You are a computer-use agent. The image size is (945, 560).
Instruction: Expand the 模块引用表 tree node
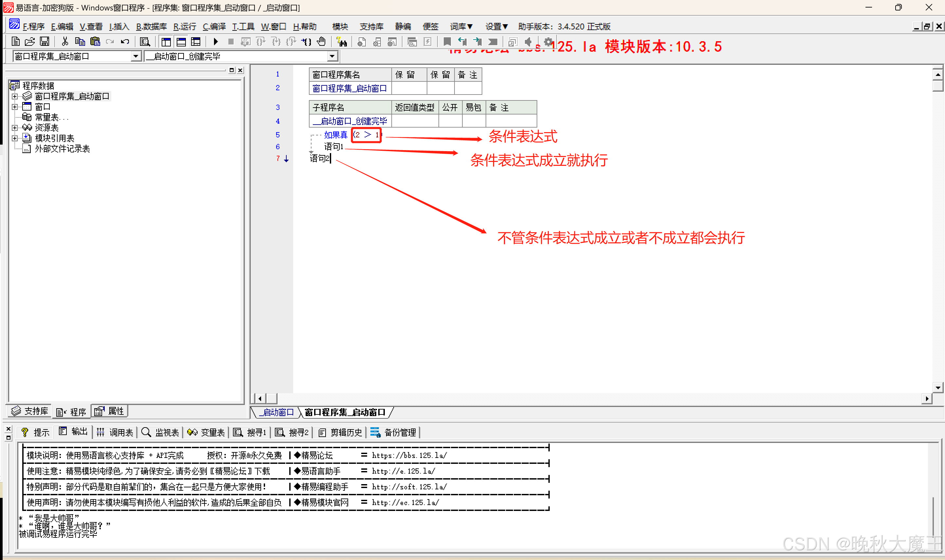(x=15, y=138)
